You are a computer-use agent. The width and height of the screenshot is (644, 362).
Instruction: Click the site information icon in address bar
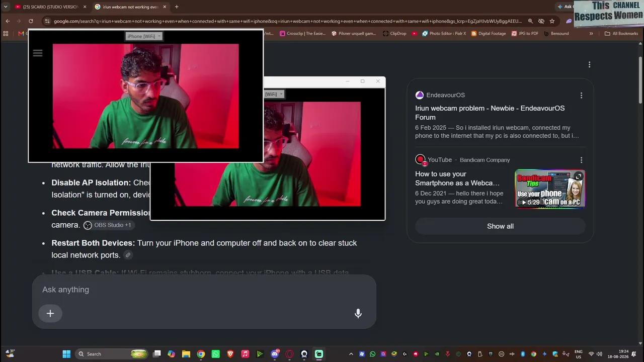click(47, 21)
